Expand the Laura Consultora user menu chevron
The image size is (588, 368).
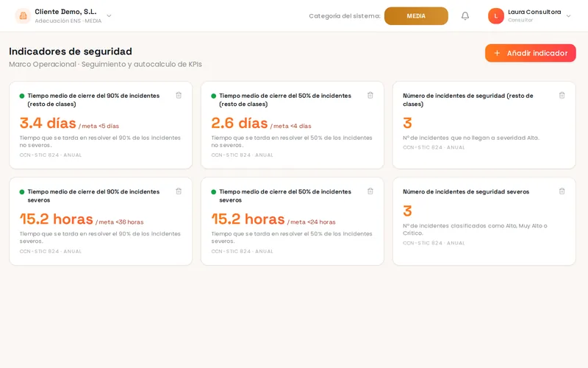[568, 15]
